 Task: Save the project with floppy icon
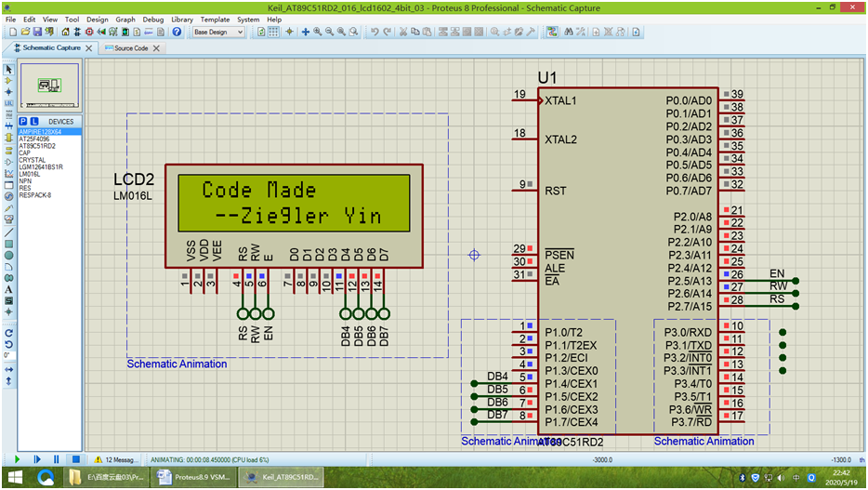[37, 33]
